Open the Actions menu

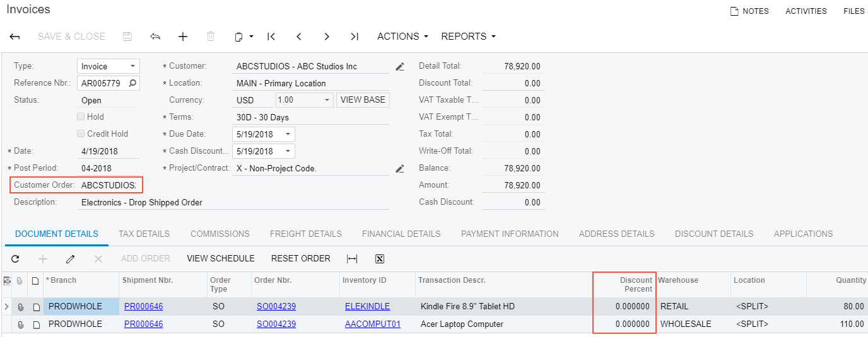[x=402, y=37]
